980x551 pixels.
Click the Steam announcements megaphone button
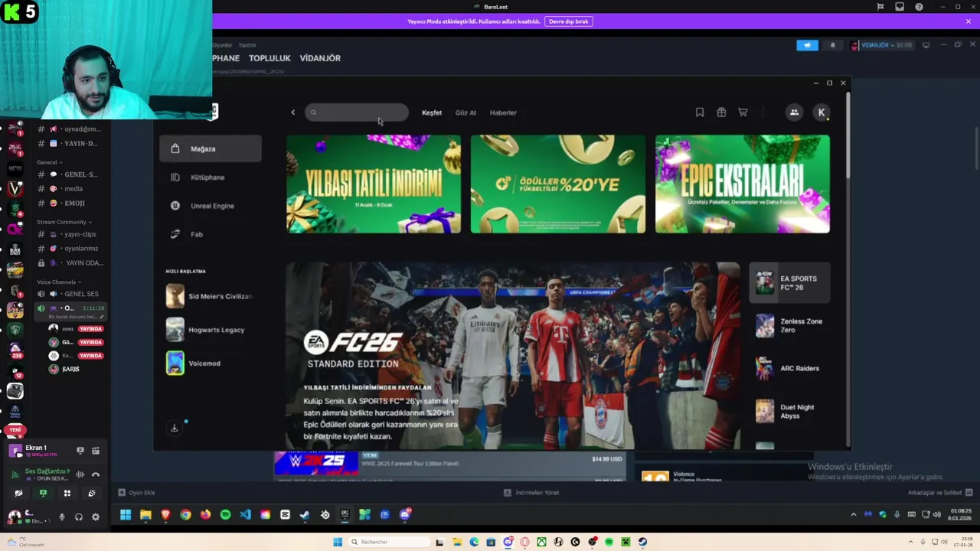[x=807, y=45]
